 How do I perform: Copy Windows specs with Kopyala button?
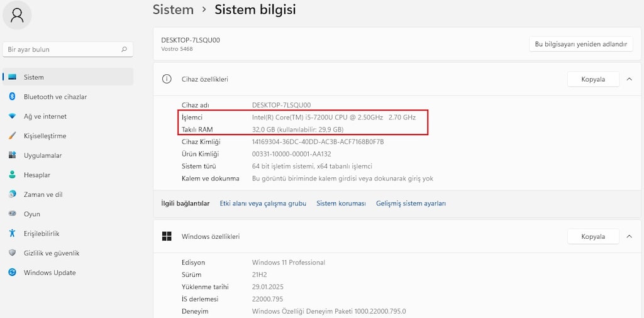[x=593, y=236]
